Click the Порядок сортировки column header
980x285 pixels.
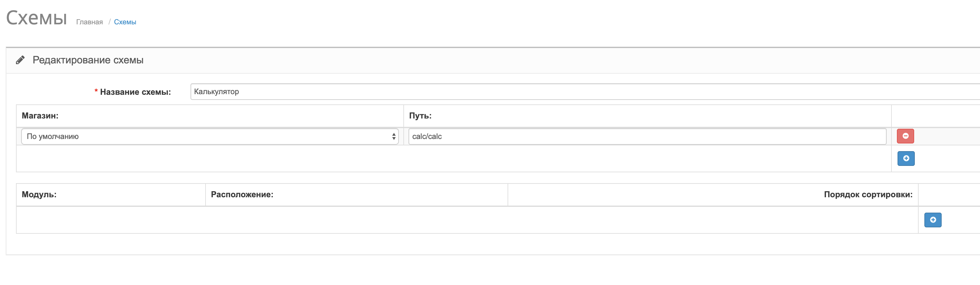(868, 195)
